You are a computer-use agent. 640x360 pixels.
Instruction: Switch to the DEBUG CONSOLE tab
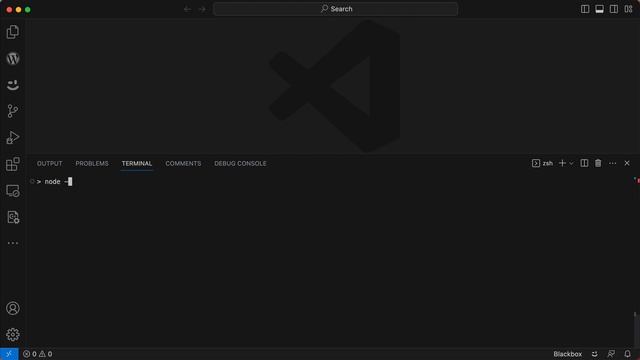coord(240,163)
